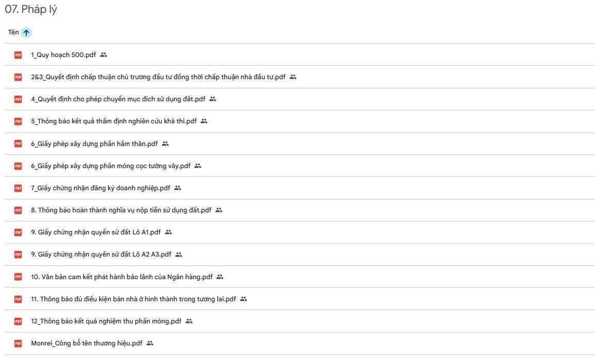Click the shared icon beside Giấy chứng nhận Lô A1.pdf
The image size is (595, 364).
coord(168,232)
